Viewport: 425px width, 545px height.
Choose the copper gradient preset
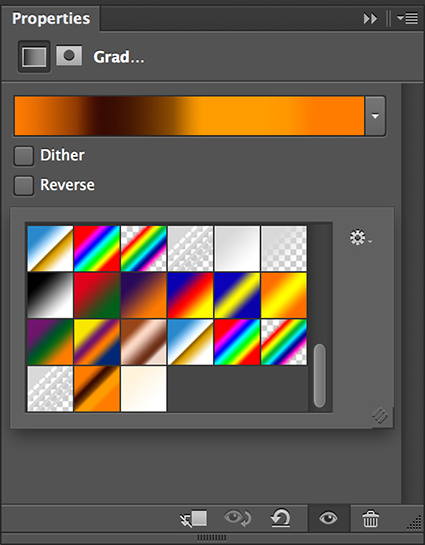[x=144, y=342]
